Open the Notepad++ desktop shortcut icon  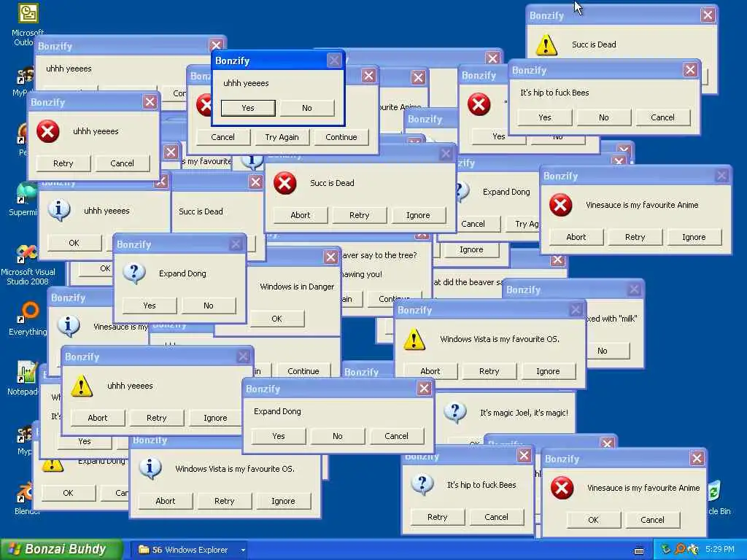pos(27,373)
